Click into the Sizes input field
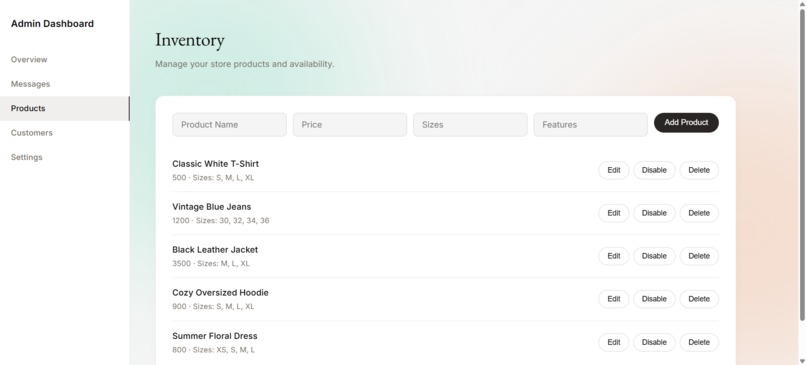Screen dimensions: 806x365 pos(470,124)
